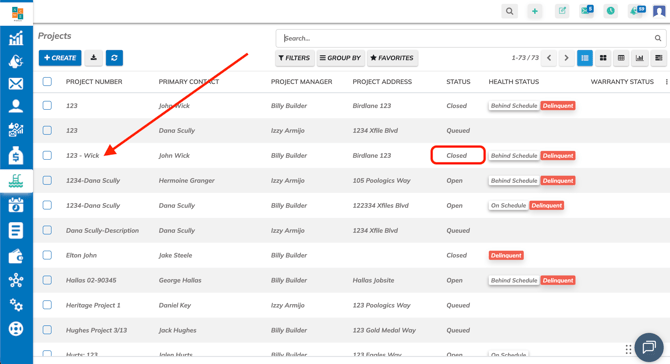Check the box for Dana Scully-Description row
This screenshot has width=670, height=364.
click(x=47, y=230)
